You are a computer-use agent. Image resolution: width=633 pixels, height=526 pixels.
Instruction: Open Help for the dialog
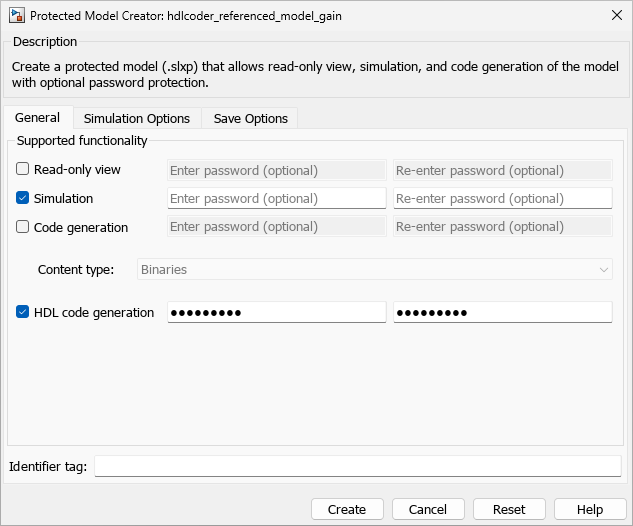click(x=590, y=509)
